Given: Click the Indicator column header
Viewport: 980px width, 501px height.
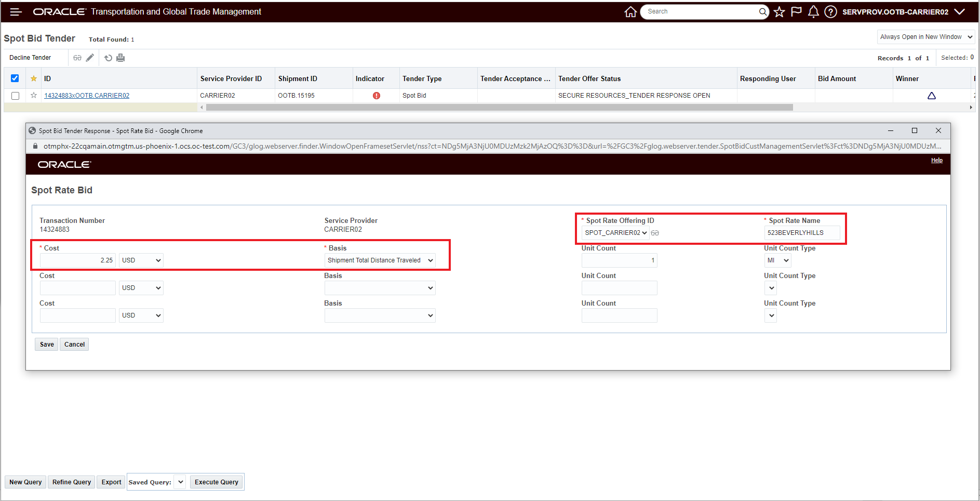Looking at the screenshot, I should [x=370, y=78].
